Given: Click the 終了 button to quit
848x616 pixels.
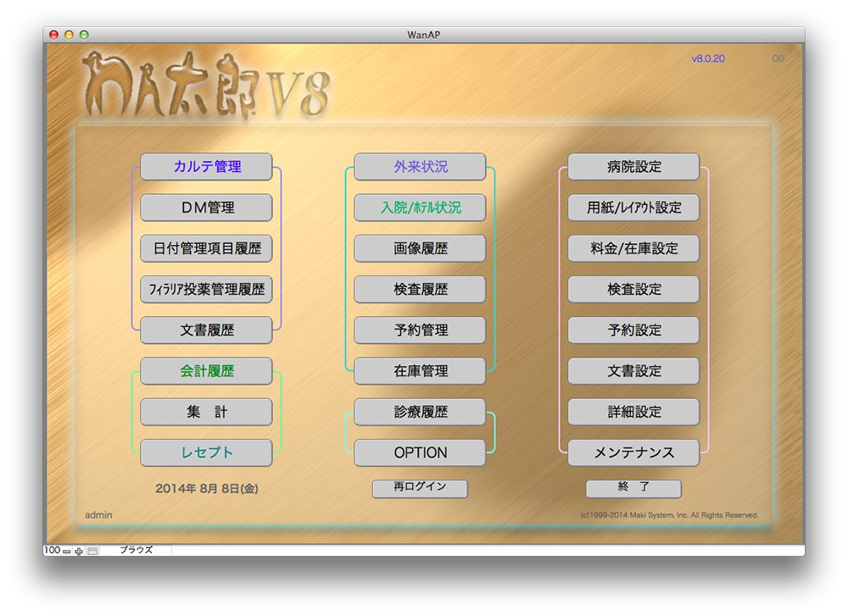Looking at the screenshot, I should [x=633, y=488].
